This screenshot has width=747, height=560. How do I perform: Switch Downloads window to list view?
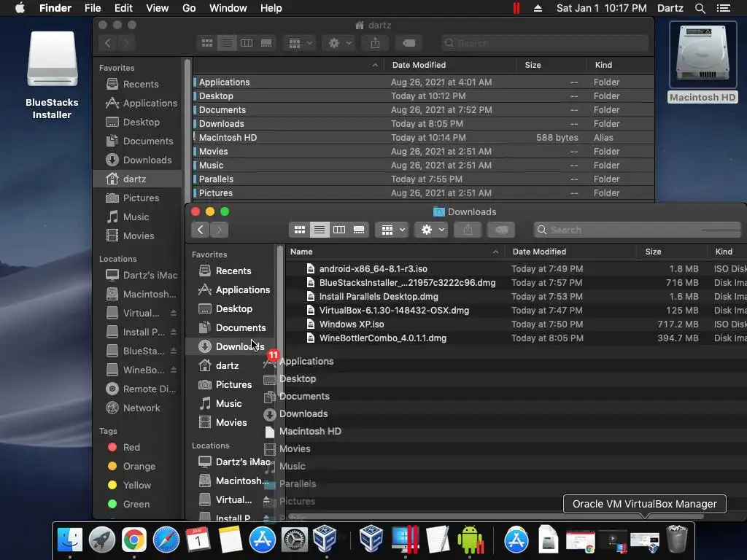(320, 230)
